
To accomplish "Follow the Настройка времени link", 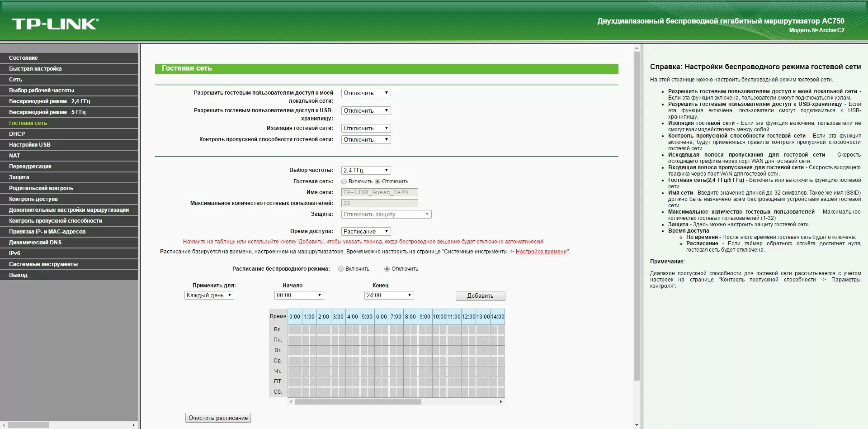I will click(541, 252).
